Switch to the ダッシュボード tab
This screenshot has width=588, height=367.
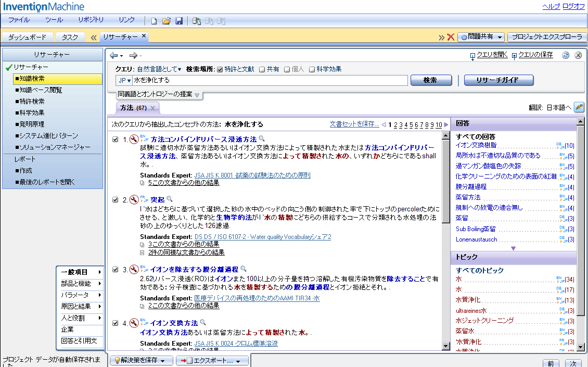(x=28, y=37)
